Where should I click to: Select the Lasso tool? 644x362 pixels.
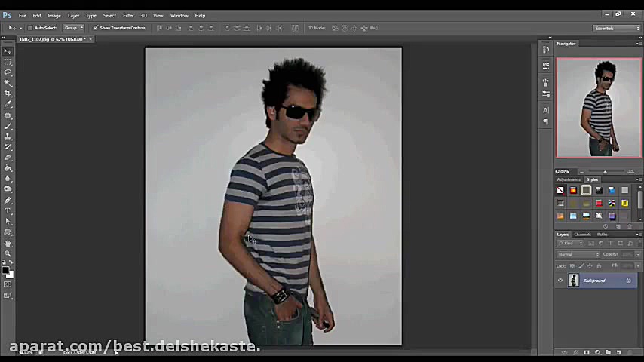pos(8,72)
